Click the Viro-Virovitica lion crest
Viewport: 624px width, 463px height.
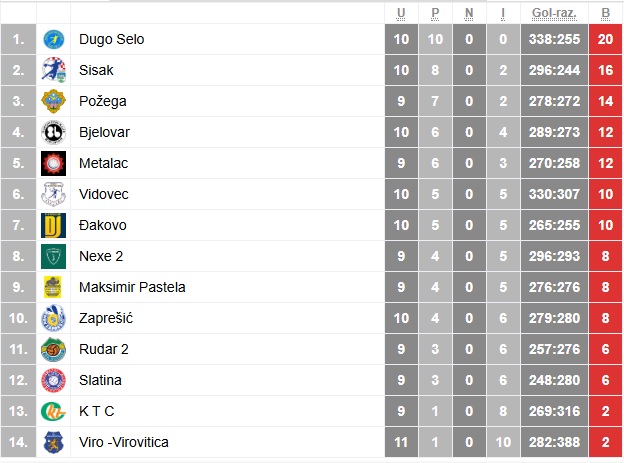click(x=53, y=442)
